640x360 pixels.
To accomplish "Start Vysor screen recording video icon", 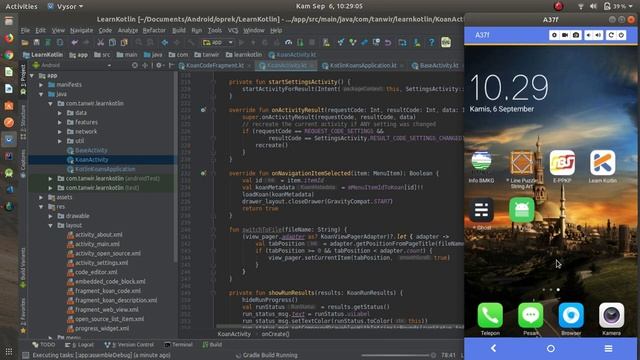I will click(565, 36).
